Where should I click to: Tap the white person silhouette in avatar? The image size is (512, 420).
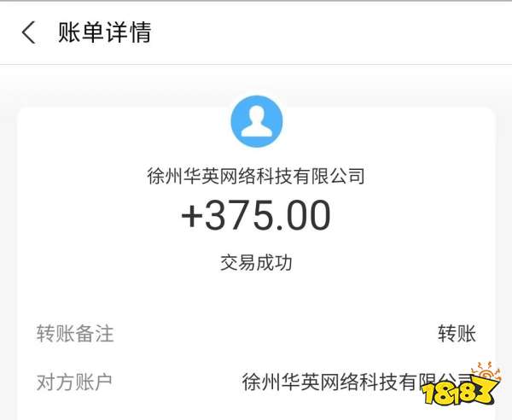coord(257,121)
